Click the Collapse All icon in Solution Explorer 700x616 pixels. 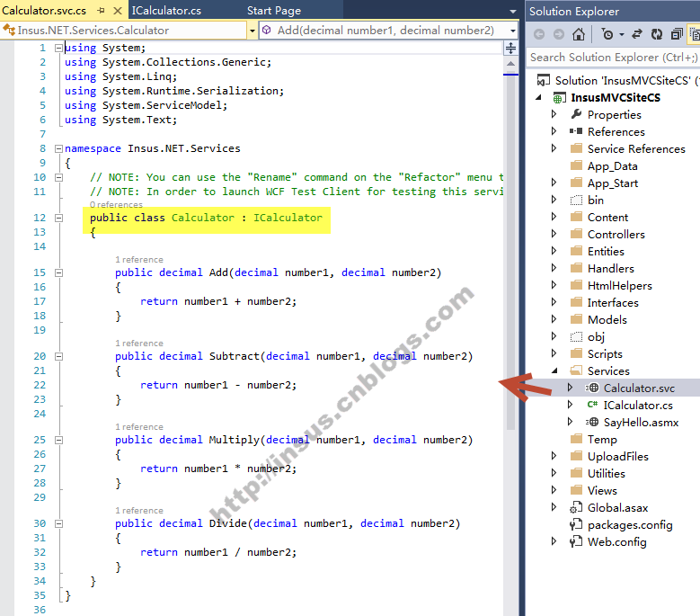point(677,34)
